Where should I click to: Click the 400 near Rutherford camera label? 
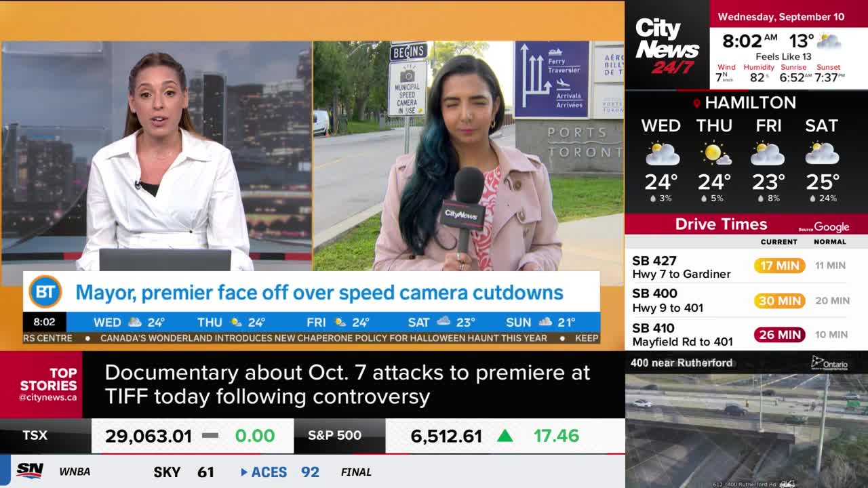click(x=682, y=363)
